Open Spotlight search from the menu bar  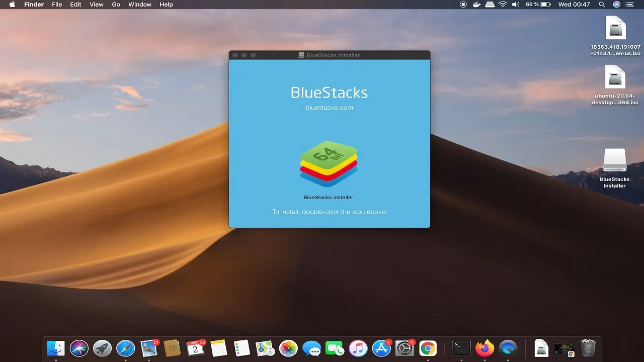point(602,5)
